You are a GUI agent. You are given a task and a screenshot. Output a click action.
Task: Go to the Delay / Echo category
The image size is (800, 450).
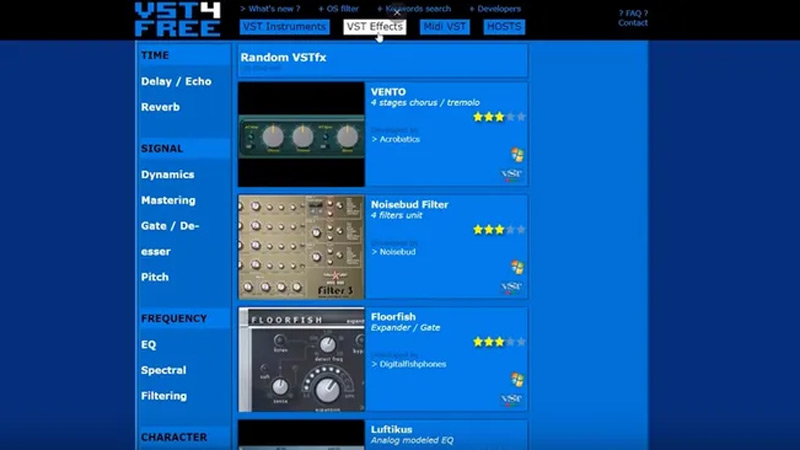(176, 82)
